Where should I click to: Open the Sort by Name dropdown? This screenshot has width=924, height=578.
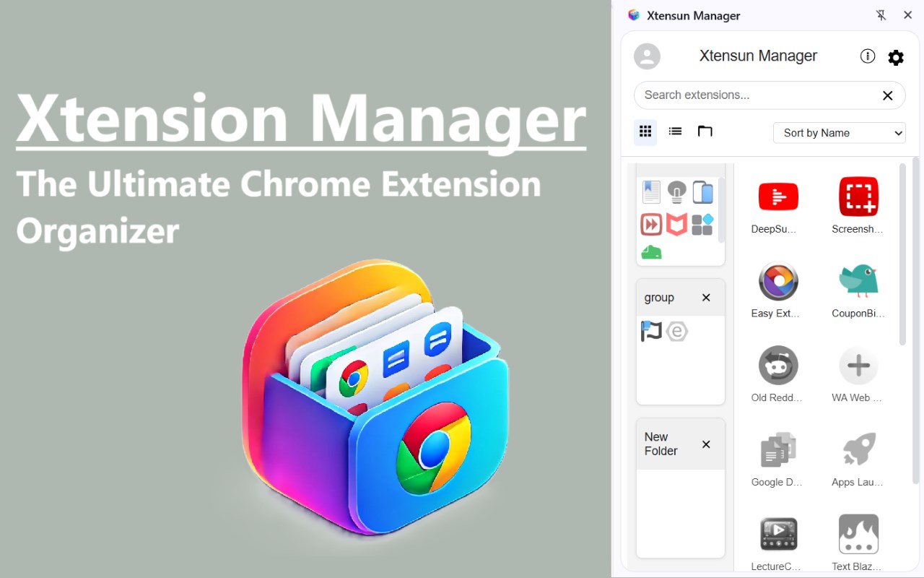839,133
